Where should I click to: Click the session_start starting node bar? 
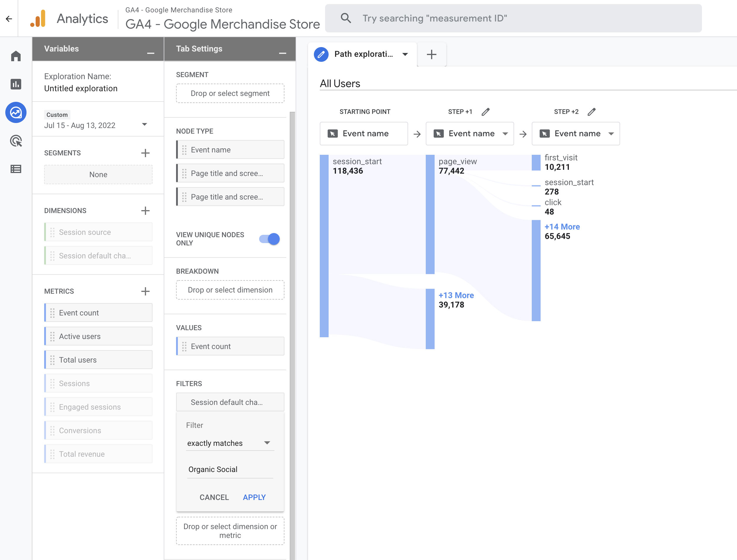tap(324, 246)
